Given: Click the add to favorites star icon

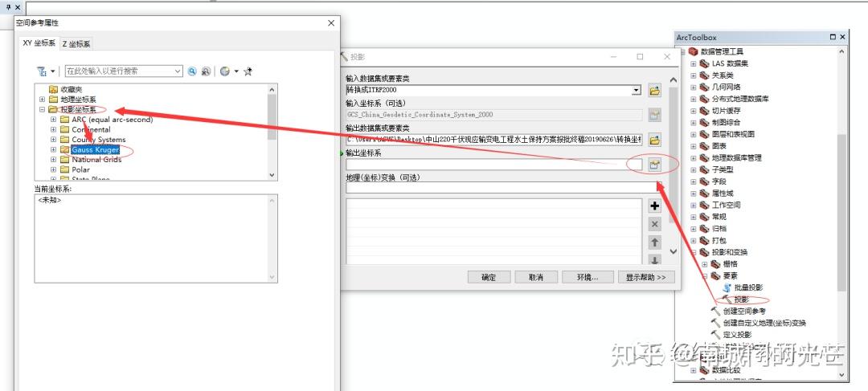Looking at the screenshot, I should pyautogui.click(x=248, y=71).
